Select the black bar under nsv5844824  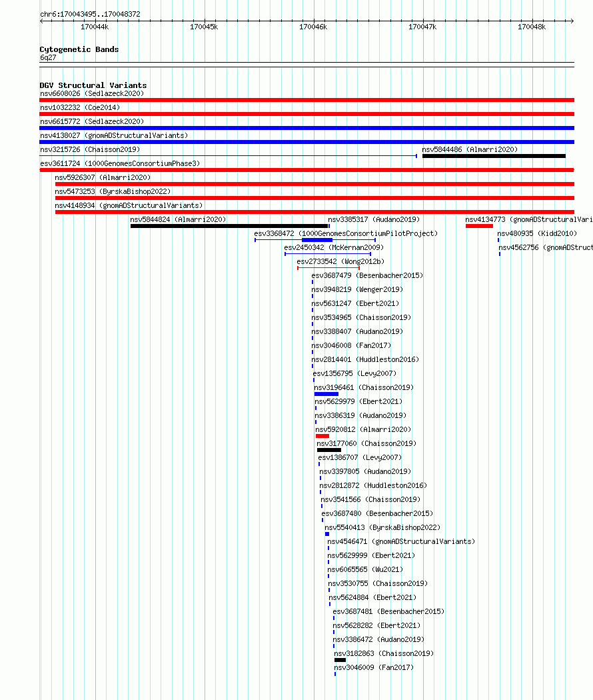(229, 226)
